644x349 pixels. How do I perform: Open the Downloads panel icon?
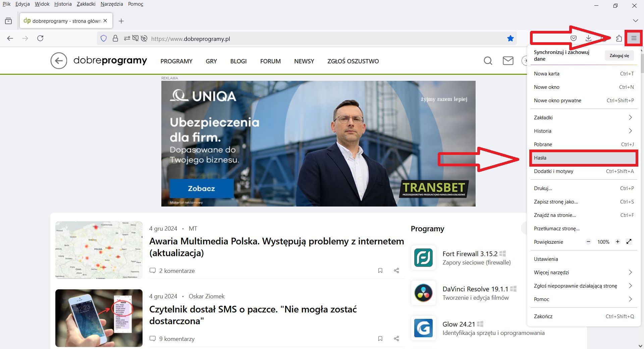pyautogui.click(x=589, y=38)
